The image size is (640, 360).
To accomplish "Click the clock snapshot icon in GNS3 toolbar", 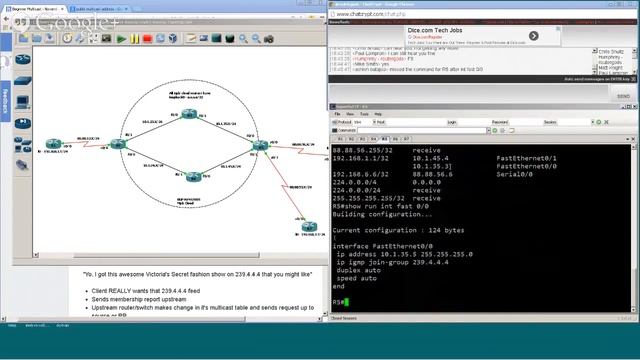I will 67,39.
